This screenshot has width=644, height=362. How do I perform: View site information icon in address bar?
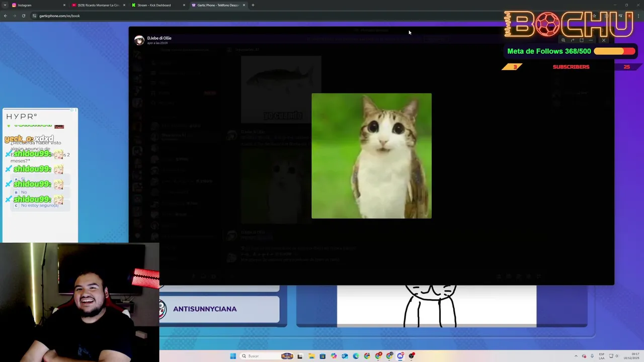click(x=34, y=16)
